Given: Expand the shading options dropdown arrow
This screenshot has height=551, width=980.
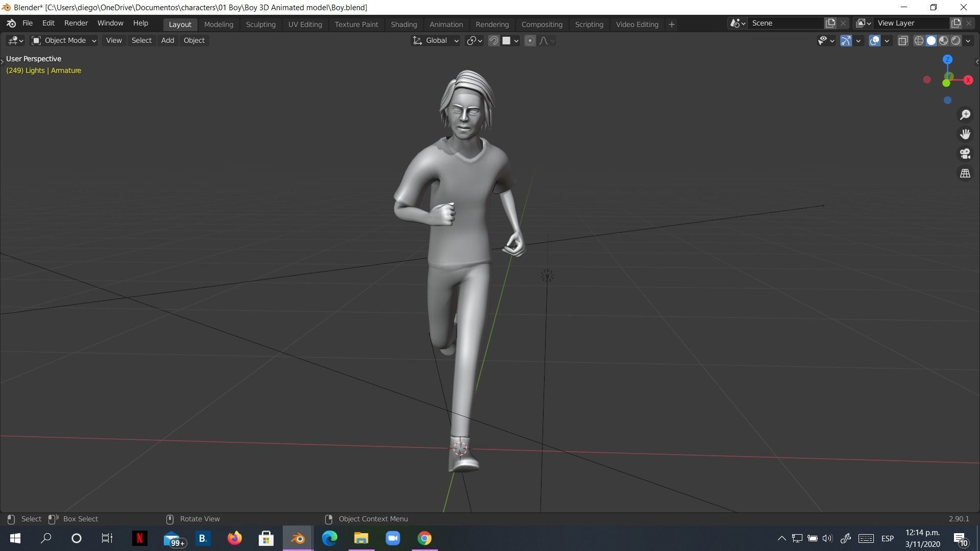Looking at the screenshot, I should click(968, 41).
